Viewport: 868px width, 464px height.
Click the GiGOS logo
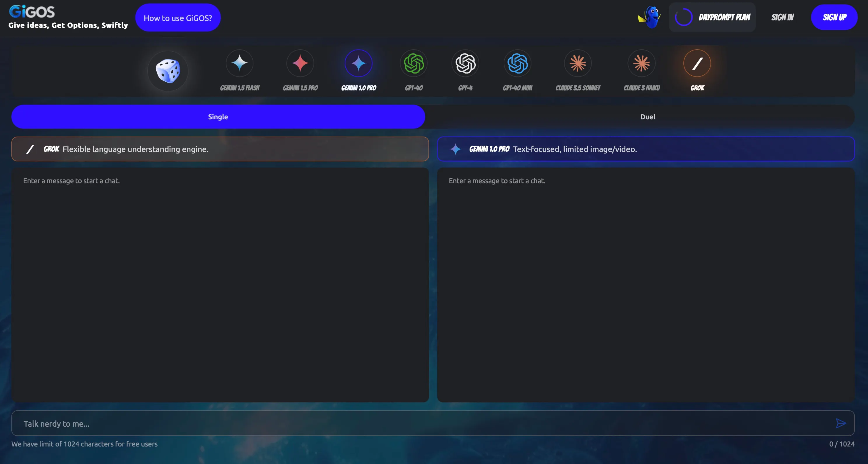(x=32, y=12)
